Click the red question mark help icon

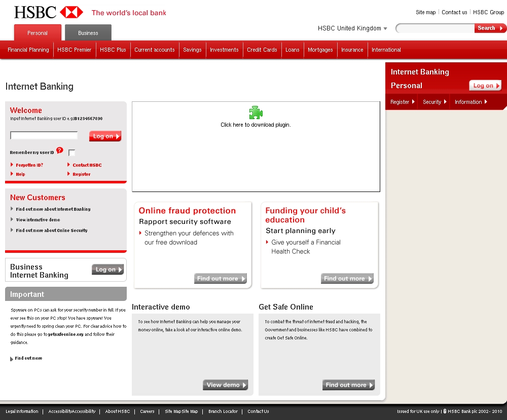pos(59,150)
